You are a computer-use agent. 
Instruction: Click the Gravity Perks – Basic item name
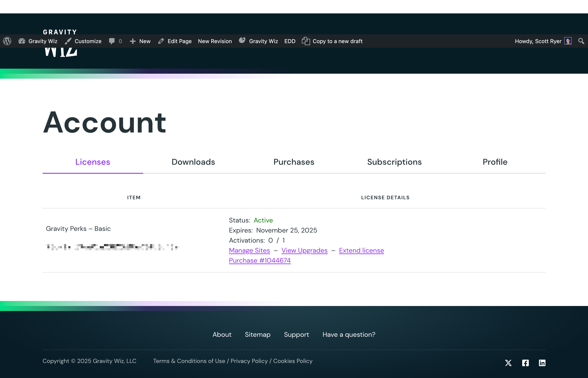click(x=78, y=229)
